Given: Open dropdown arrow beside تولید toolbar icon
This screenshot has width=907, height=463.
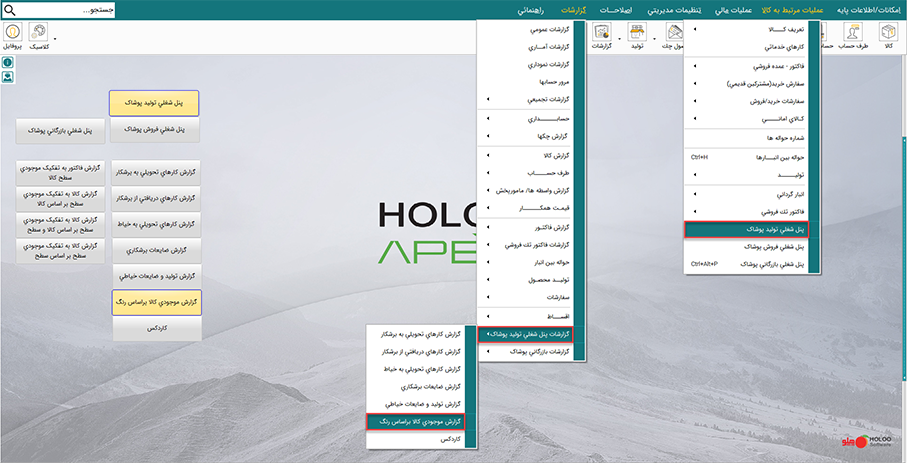Looking at the screenshot, I should pos(655,39).
